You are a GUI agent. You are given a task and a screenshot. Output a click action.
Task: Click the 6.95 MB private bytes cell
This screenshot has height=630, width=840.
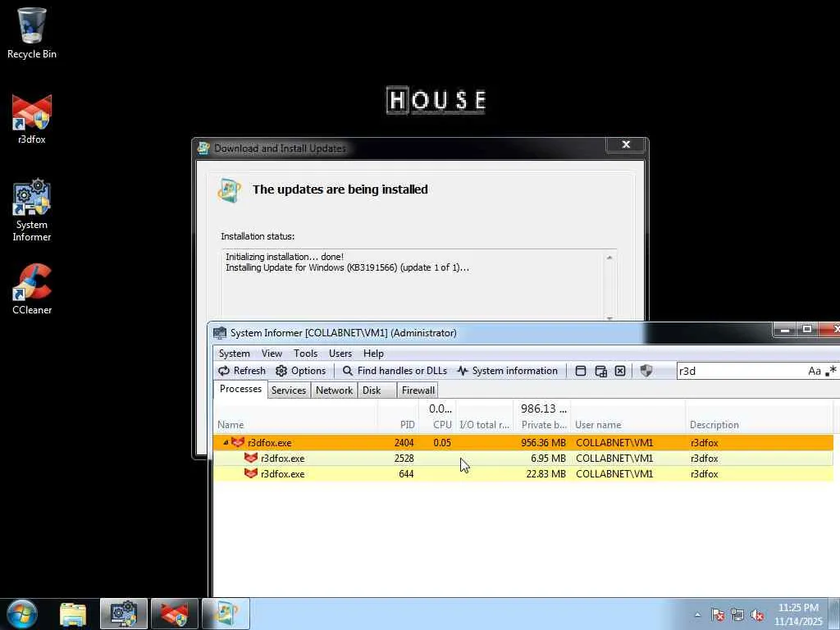[549, 458]
